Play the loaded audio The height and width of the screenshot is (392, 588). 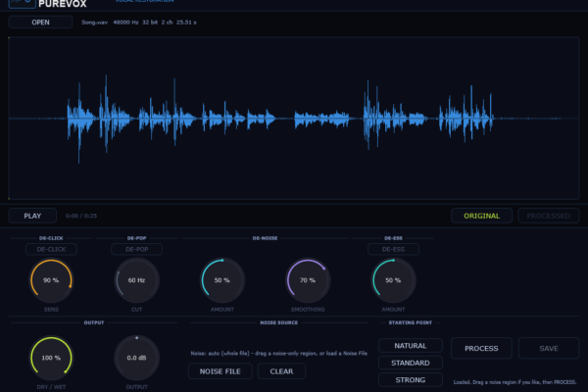tap(32, 216)
